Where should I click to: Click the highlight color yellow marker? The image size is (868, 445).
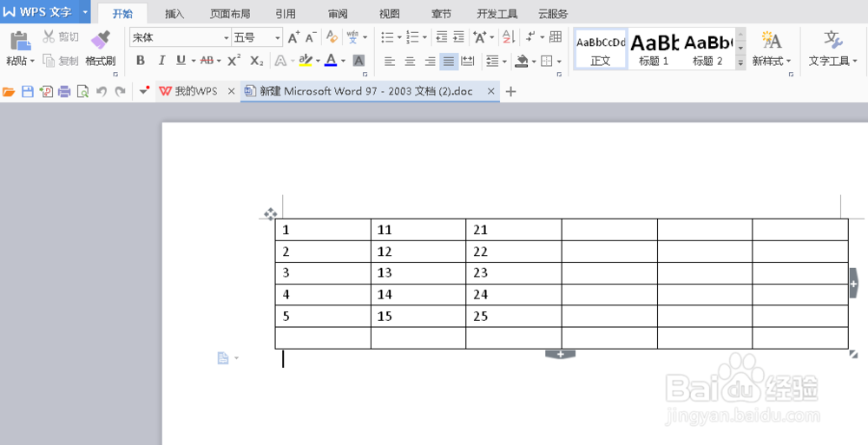click(305, 61)
